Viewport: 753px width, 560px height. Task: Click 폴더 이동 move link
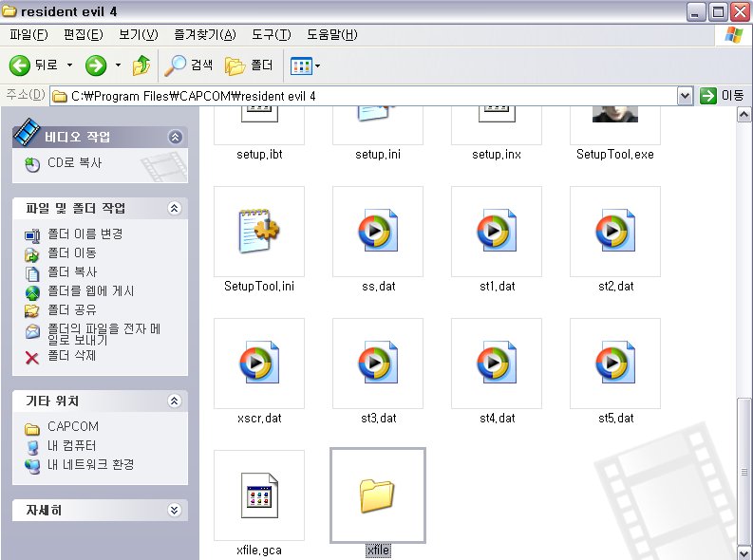coord(71,252)
